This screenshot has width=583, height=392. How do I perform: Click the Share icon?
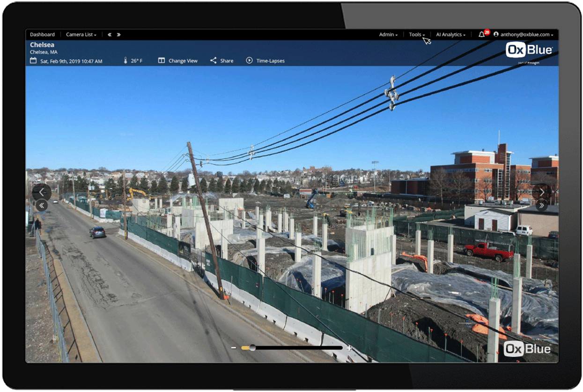[x=214, y=60]
